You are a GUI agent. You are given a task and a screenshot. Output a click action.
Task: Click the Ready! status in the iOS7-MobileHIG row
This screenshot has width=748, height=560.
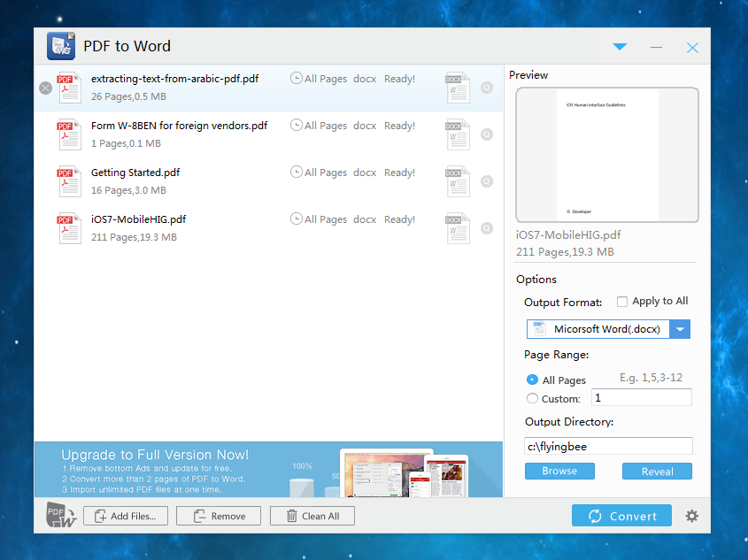pos(400,219)
